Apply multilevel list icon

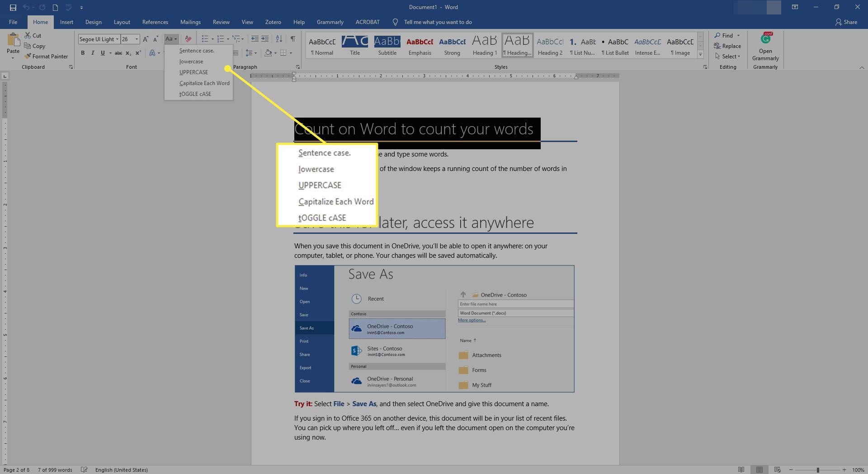(x=236, y=39)
